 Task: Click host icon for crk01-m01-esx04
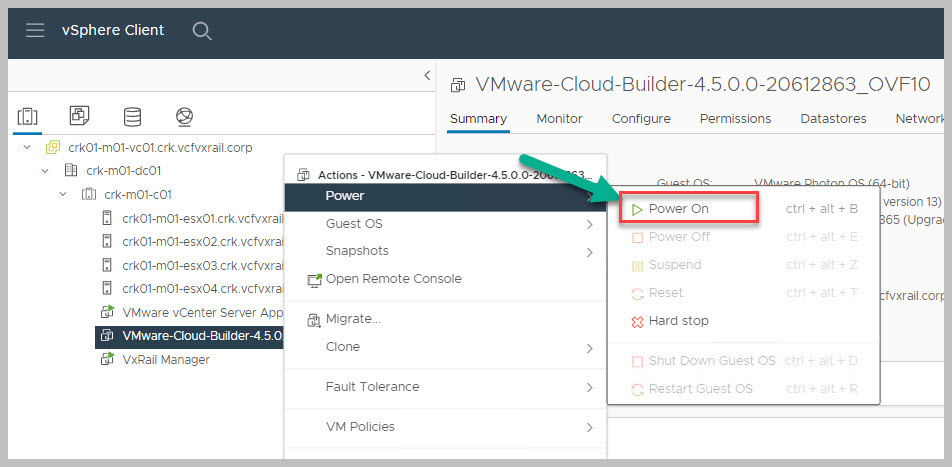pyautogui.click(x=107, y=288)
